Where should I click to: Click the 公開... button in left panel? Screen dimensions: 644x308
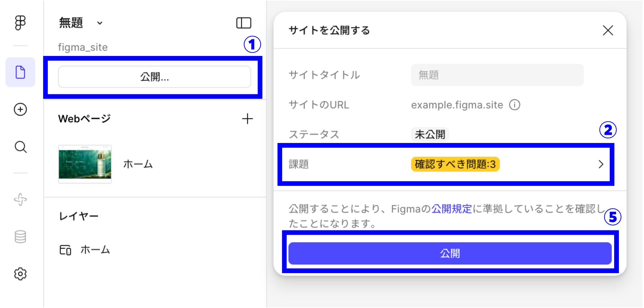click(x=154, y=76)
